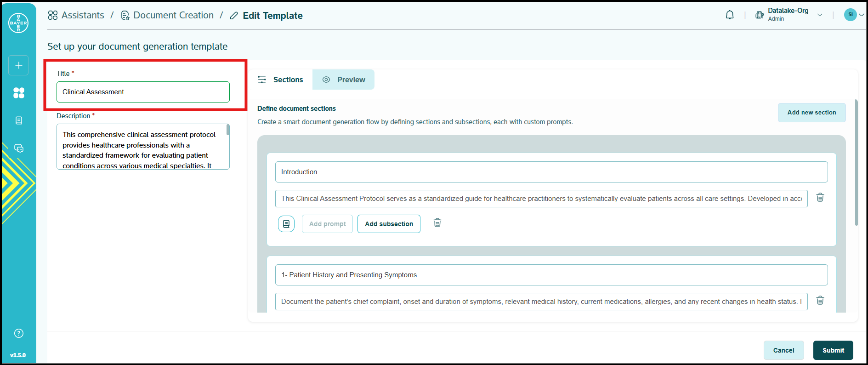868x365 pixels.
Task: Open the document icon in the sidebar
Action: 18,120
